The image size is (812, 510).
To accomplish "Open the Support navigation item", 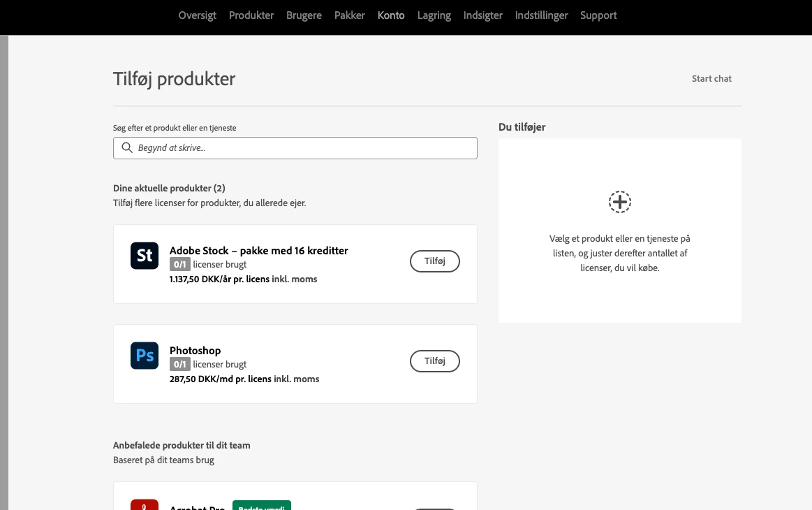I will point(598,15).
